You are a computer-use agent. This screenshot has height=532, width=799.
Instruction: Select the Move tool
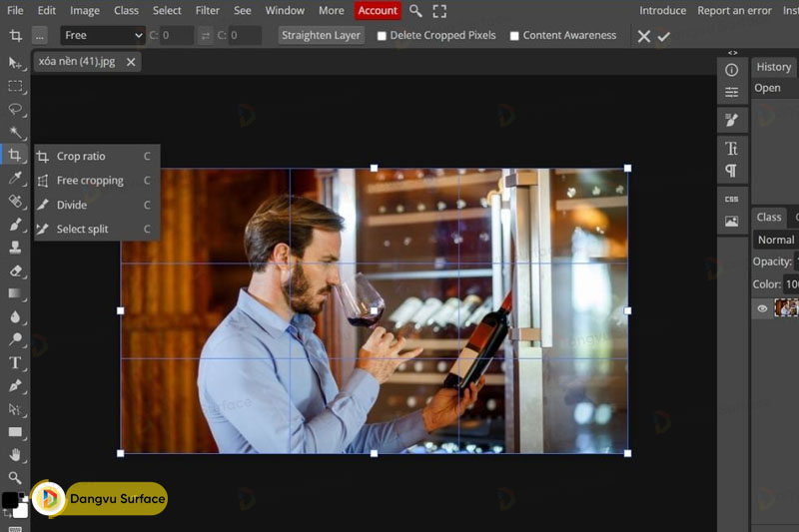click(14, 63)
